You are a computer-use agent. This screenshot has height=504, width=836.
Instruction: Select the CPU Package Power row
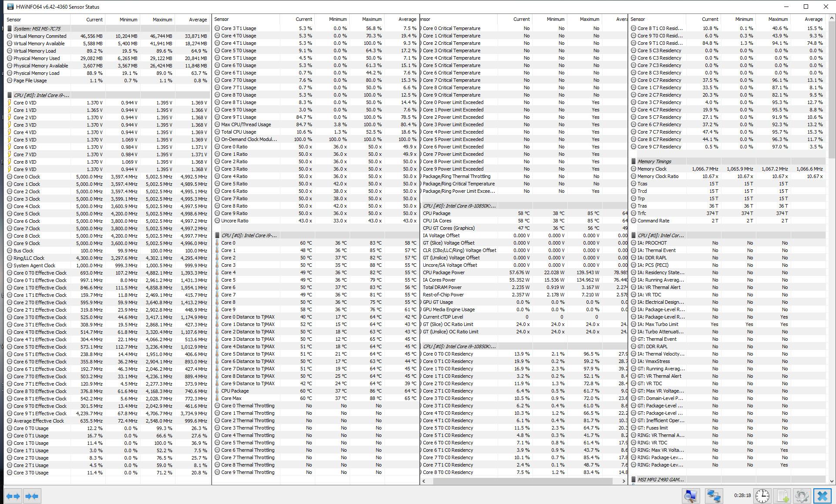click(x=524, y=272)
